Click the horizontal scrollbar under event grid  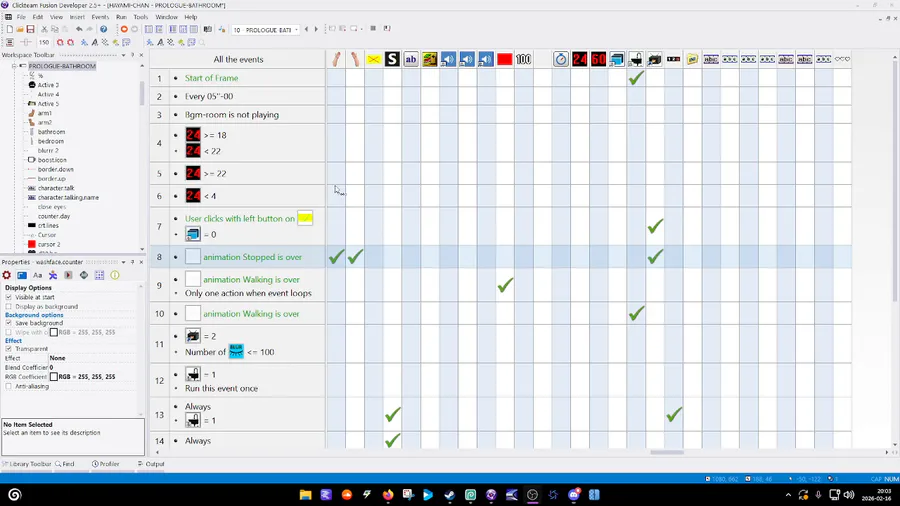coord(666,452)
